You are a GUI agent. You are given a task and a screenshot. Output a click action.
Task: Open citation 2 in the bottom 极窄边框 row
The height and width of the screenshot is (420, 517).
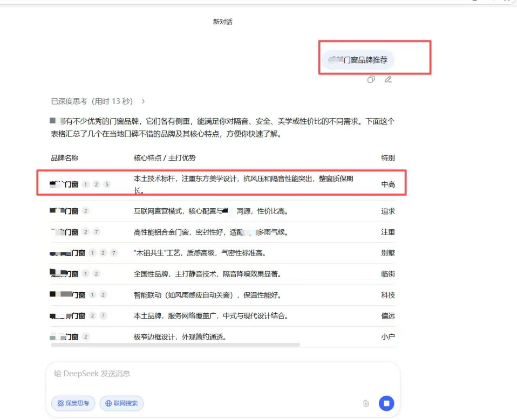point(86,335)
